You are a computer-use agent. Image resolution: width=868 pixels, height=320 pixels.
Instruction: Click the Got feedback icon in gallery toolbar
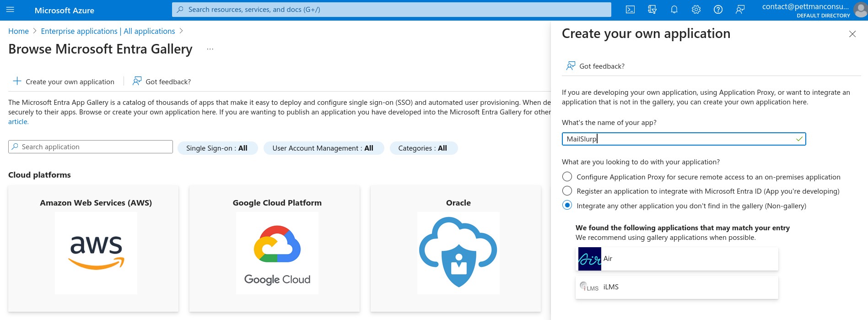click(x=137, y=81)
